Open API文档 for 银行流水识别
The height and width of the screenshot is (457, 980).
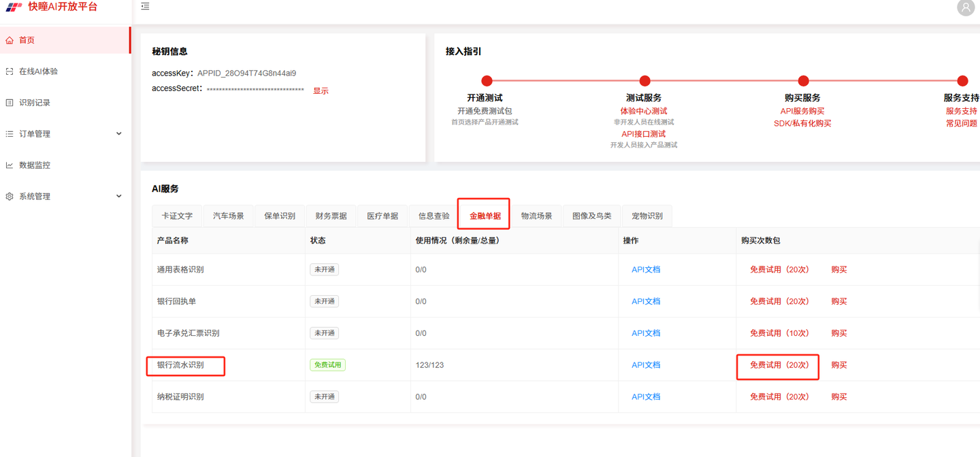[x=646, y=365]
